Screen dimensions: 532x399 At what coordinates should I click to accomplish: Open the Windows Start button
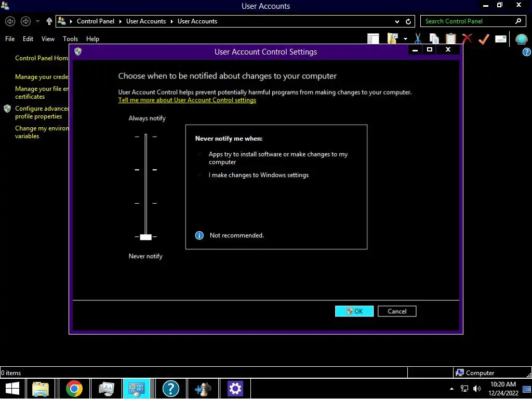pyautogui.click(x=12, y=389)
